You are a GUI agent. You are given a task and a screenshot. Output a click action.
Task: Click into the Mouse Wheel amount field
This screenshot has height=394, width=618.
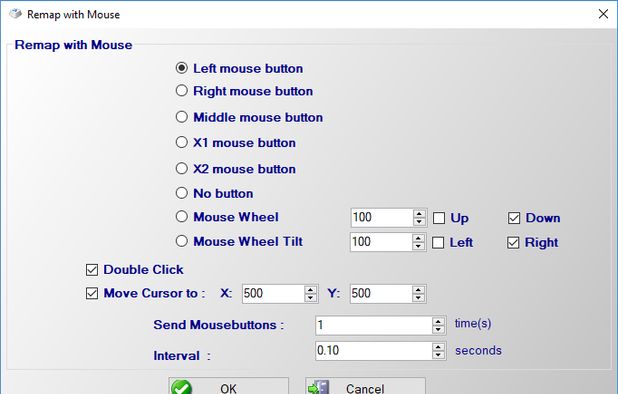[382, 218]
